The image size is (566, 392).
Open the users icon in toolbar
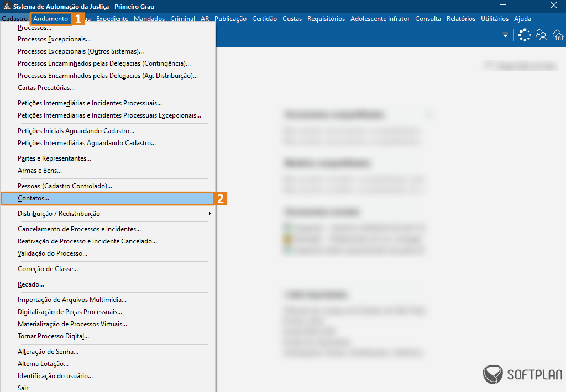(x=541, y=35)
